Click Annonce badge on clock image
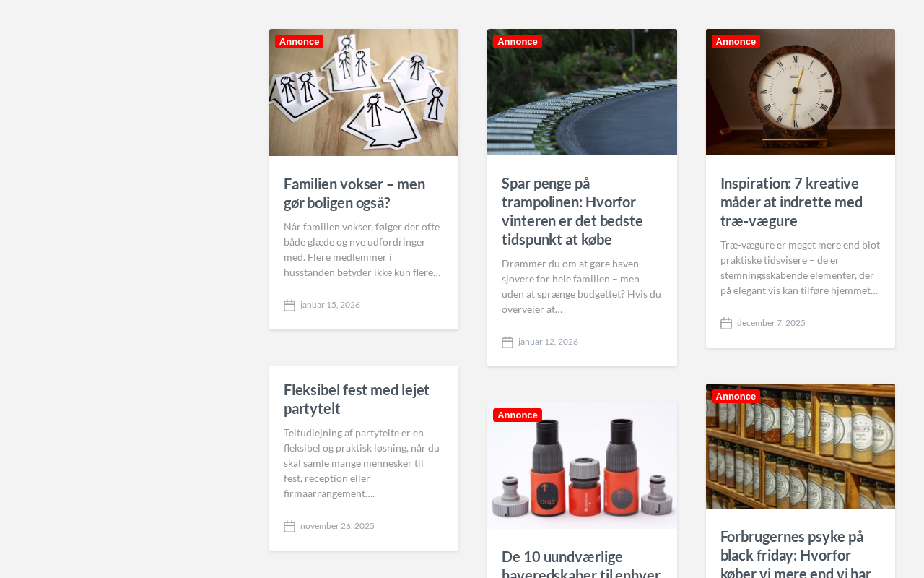The height and width of the screenshot is (578, 924). tap(736, 42)
